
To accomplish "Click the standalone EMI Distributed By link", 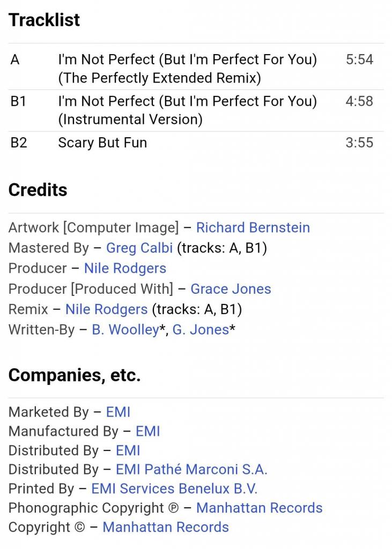I will pos(128,450).
